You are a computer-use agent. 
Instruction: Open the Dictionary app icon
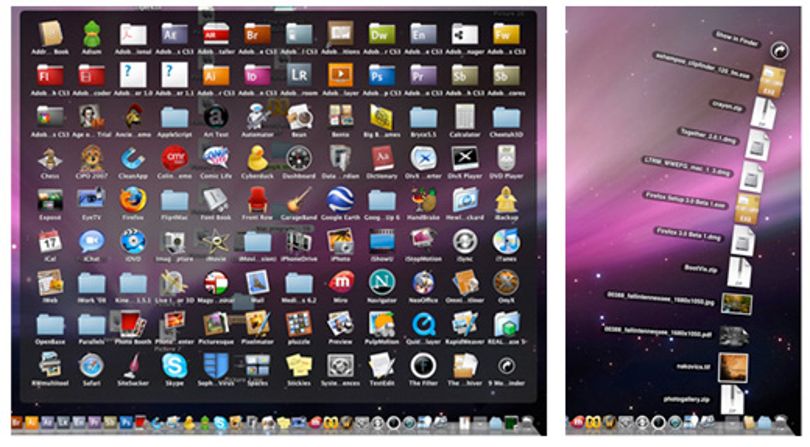point(382,158)
